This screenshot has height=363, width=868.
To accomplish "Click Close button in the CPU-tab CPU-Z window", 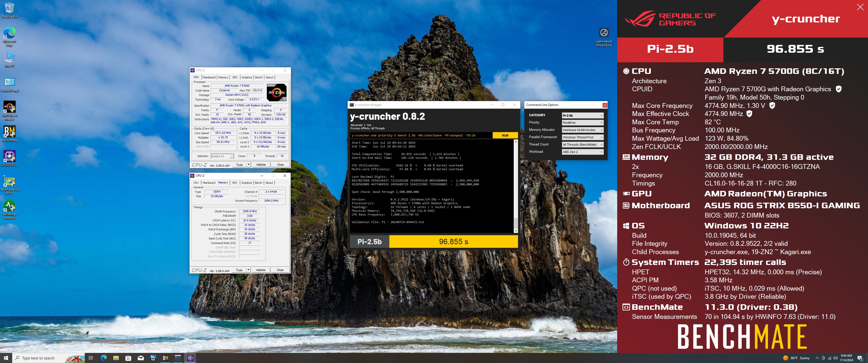I will pos(280,165).
